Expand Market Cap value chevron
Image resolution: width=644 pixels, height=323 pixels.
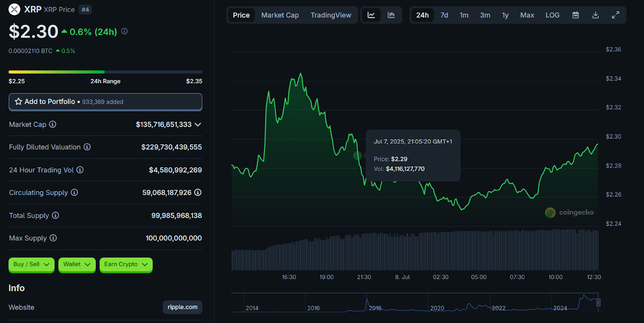tap(198, 125)
